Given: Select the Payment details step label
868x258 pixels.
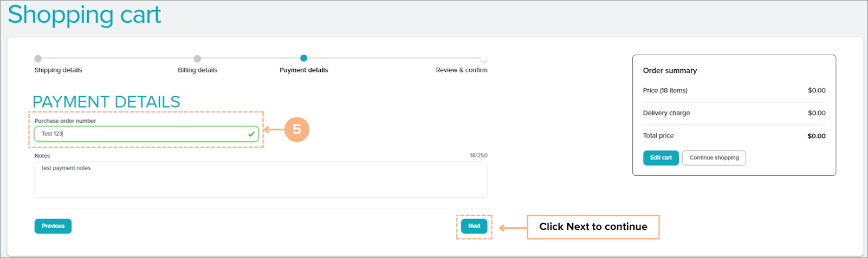Looking at the screenshot, I should point(303,70).
